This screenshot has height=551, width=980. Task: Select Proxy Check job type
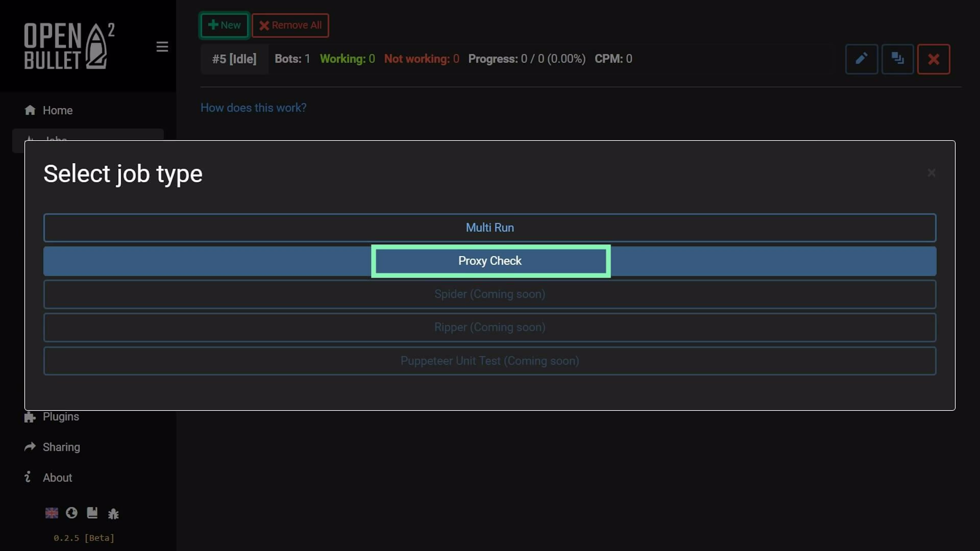coord(490,261)
